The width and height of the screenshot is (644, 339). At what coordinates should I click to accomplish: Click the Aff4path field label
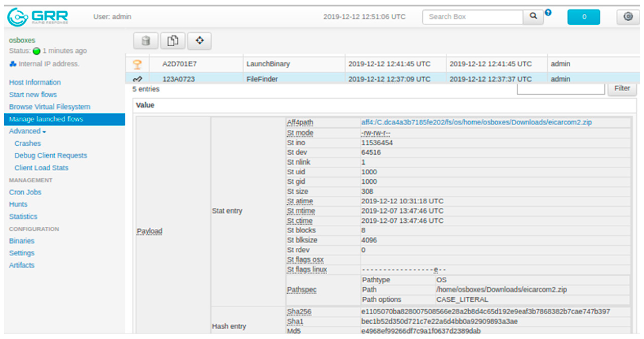point(300,122)
